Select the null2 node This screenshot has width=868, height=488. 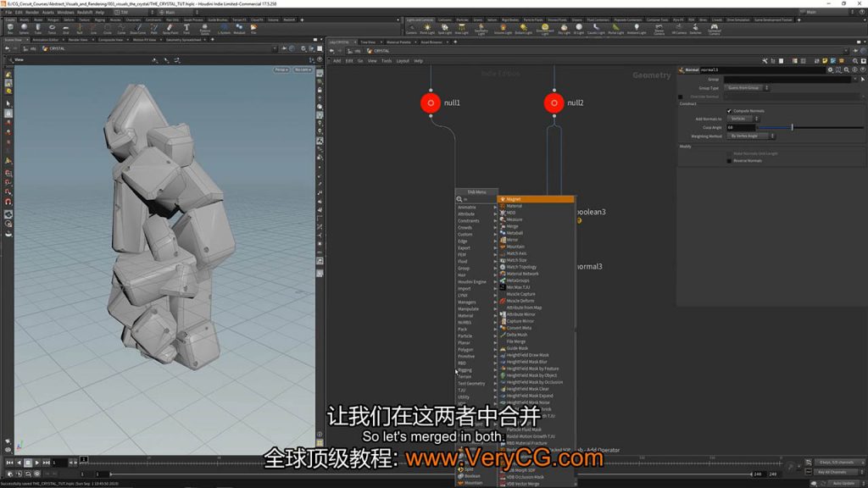[x=554, y=103]
